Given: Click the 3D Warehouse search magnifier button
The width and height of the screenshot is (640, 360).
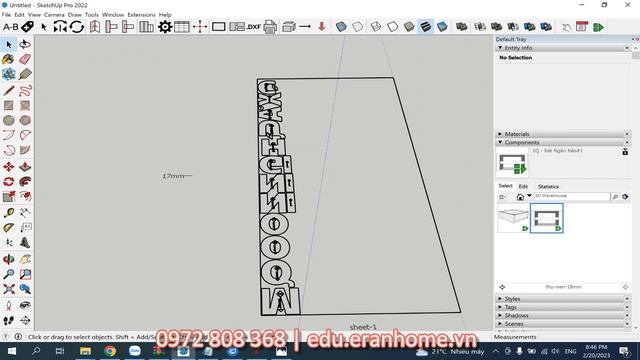Looking at the screenshot, I should pyautogui.click(x=615, y=197).
